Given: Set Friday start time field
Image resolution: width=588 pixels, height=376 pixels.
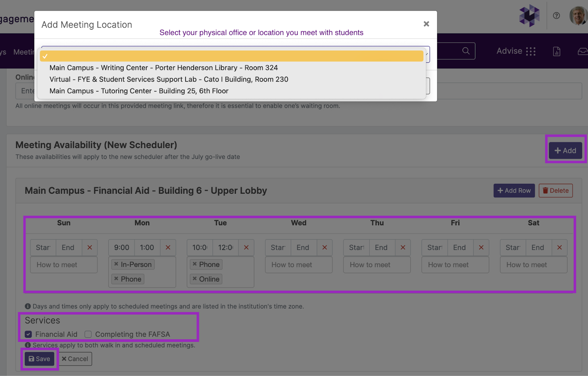Looking at the screenshot, I should tap(434, 247).
